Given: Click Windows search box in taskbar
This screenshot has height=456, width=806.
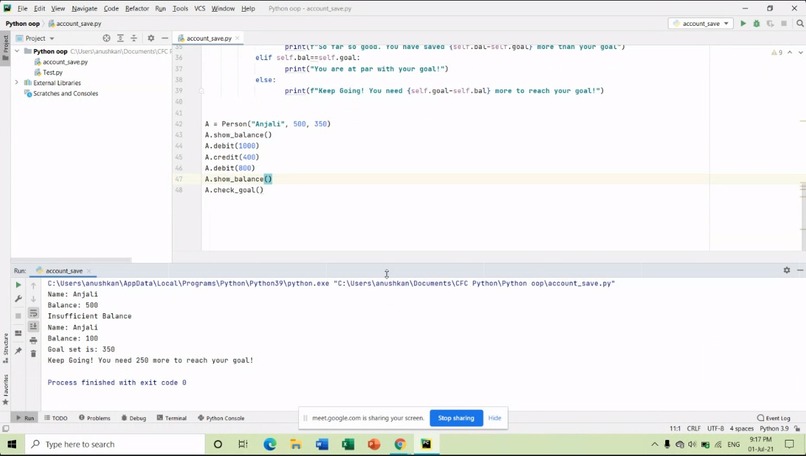Looking at the screenshot, I should [115, 444].
